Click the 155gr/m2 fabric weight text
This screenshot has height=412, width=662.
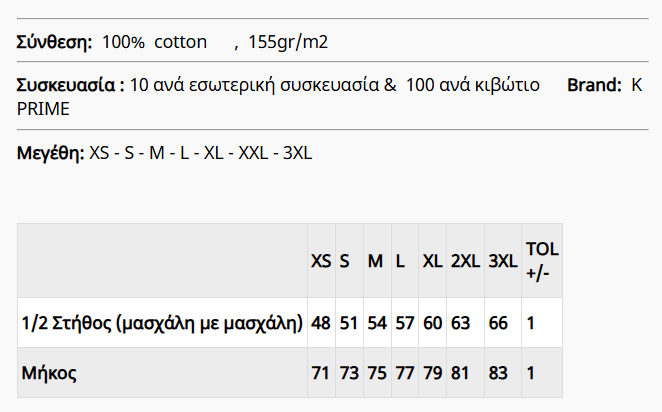[x=288, y=42]
